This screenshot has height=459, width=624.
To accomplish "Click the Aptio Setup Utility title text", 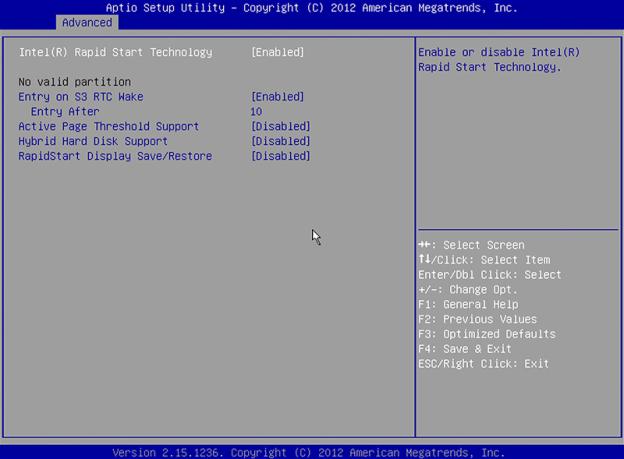I will (312, 8).
